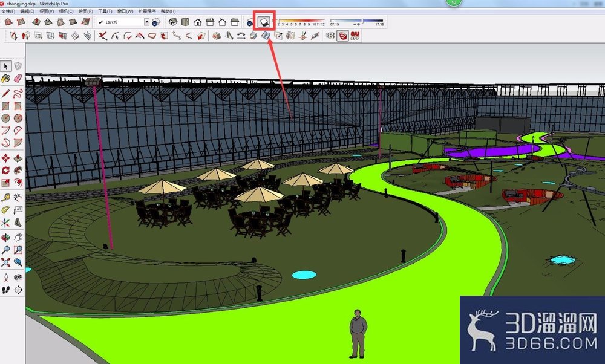Choose the Make Component tool
The image size is (605, 364).
(x=18, y=67)
